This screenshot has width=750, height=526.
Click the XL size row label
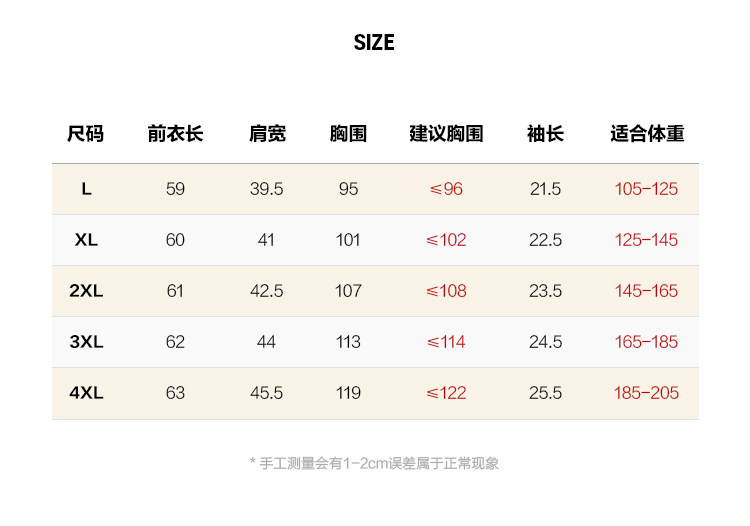coord(86,240)
